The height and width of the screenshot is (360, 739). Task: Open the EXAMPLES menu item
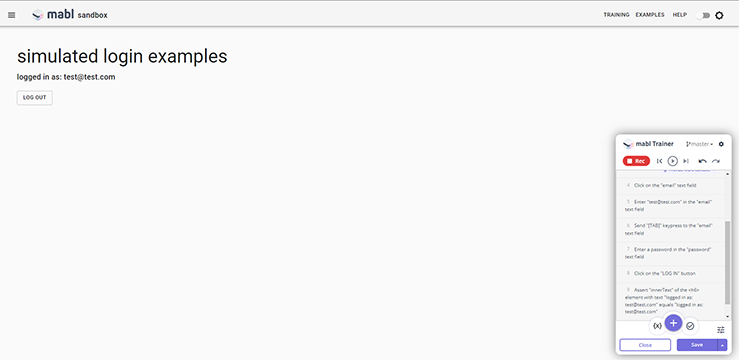point(650,15)
